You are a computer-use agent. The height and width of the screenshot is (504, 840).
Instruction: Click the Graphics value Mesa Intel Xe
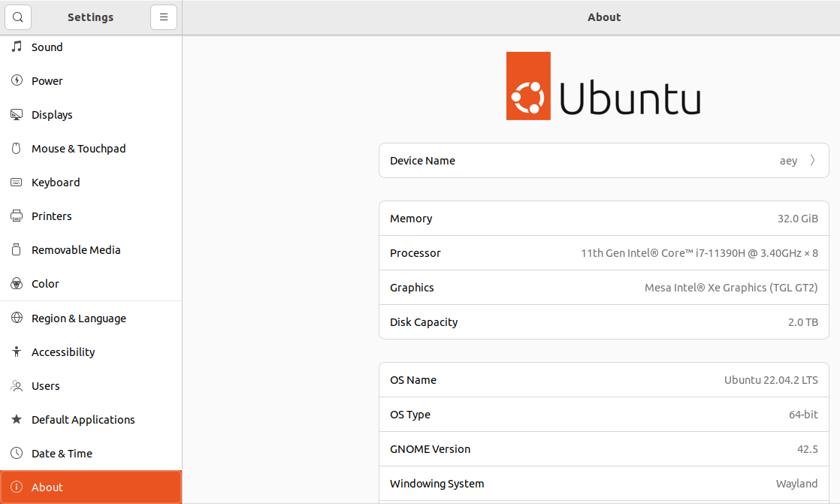tap(731, 288)
